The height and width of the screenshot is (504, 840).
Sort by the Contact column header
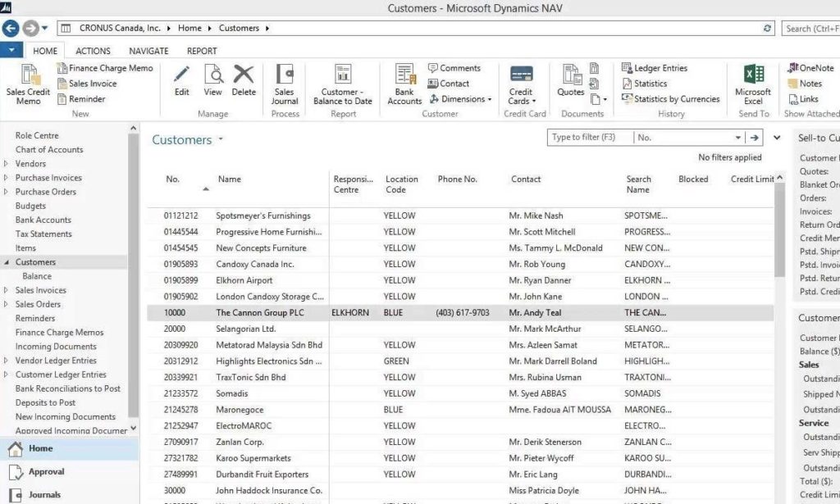pos(526,179)
